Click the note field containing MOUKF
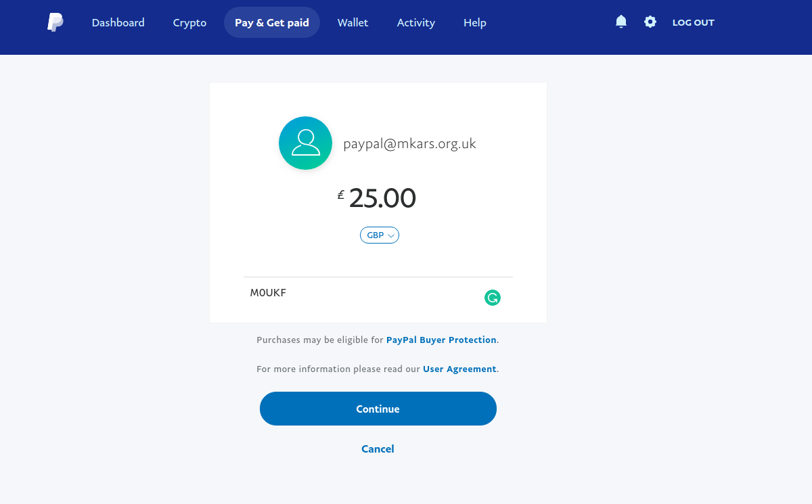The width and height of the screenshot is (812, 504). (x=378, y=298)
